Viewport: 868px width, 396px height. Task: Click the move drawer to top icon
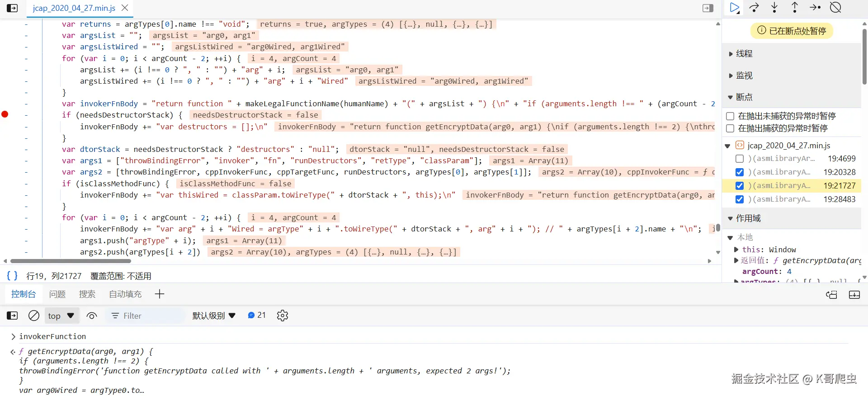[x=831, y=295]
